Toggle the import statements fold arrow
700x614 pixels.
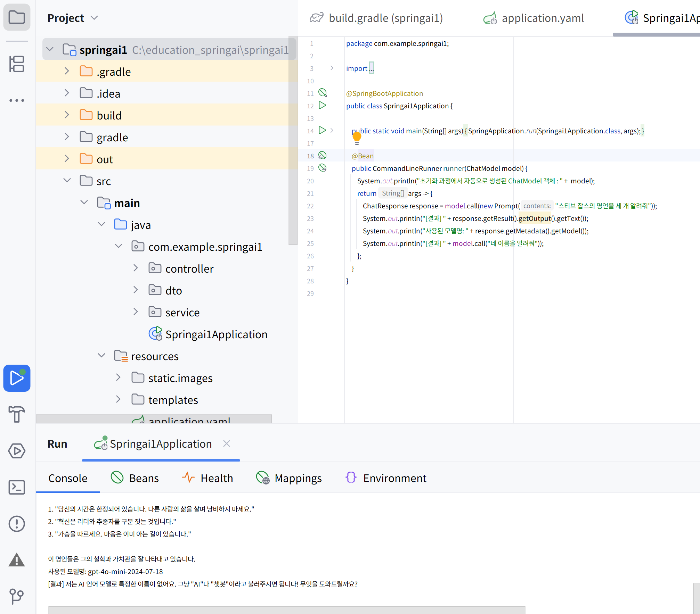(332, 68)
